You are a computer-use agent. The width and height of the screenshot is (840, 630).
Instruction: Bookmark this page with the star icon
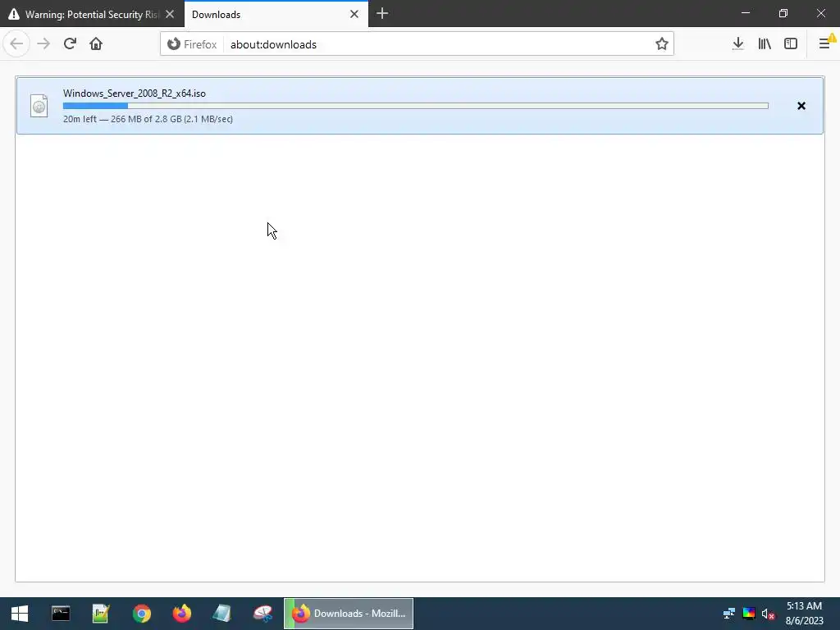point(662,44)
